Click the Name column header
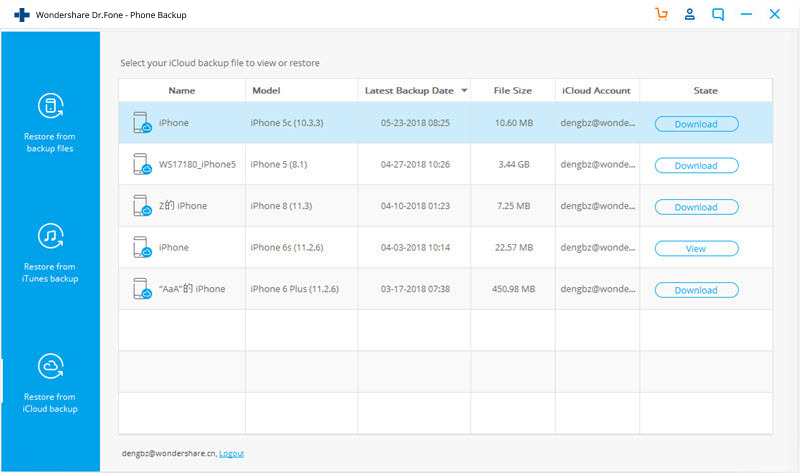 [182, 90]
